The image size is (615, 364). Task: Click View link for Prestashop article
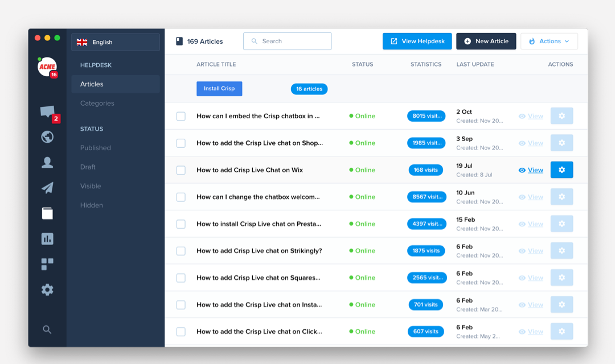click(535, 224)
